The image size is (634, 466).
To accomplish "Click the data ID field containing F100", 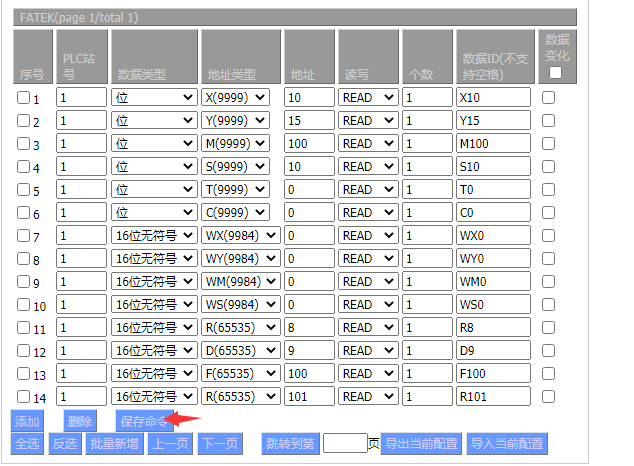I will [x=491, y=374].
